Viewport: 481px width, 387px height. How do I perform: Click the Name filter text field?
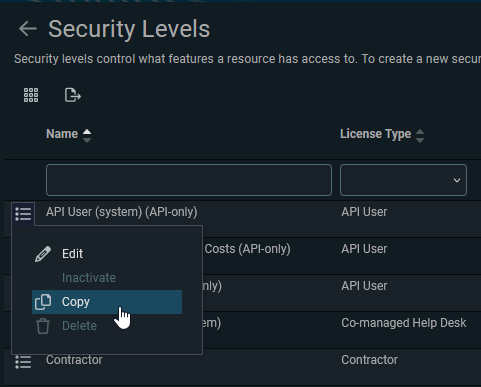(x=189, y=180)
